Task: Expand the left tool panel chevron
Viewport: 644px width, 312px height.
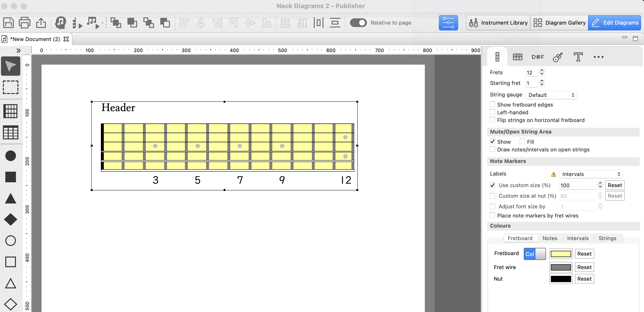Action: (18, 51)
